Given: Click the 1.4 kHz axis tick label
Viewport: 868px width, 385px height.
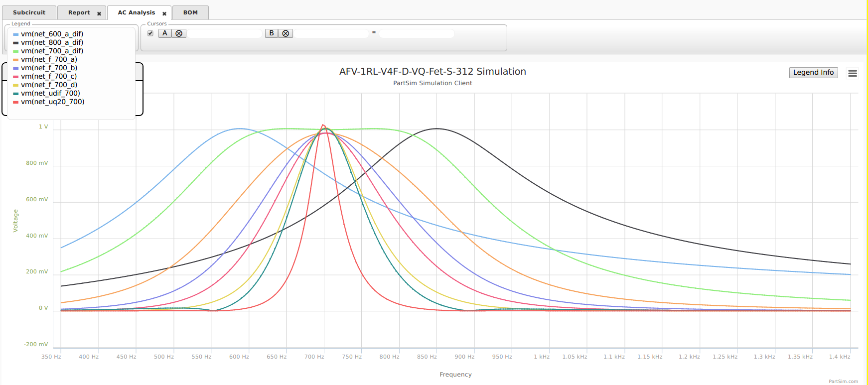Looking at the screenshot, I should [x=840, y=357].
